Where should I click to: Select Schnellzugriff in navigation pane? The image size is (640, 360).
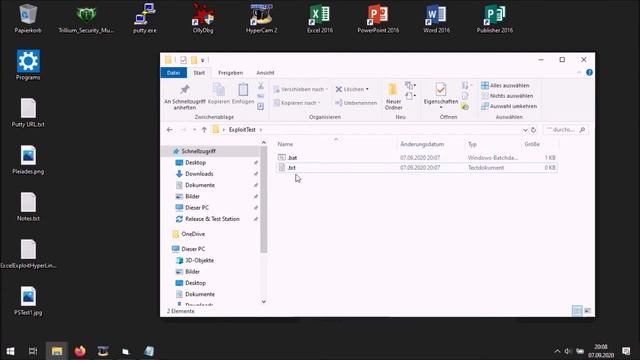[x=211, y=151]
